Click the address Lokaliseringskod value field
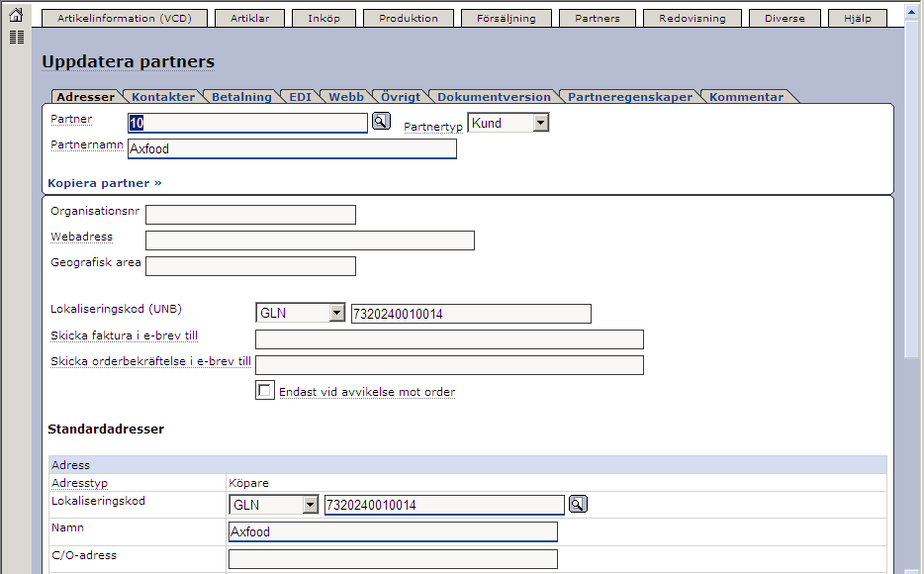924x574 pixels. 444,505
